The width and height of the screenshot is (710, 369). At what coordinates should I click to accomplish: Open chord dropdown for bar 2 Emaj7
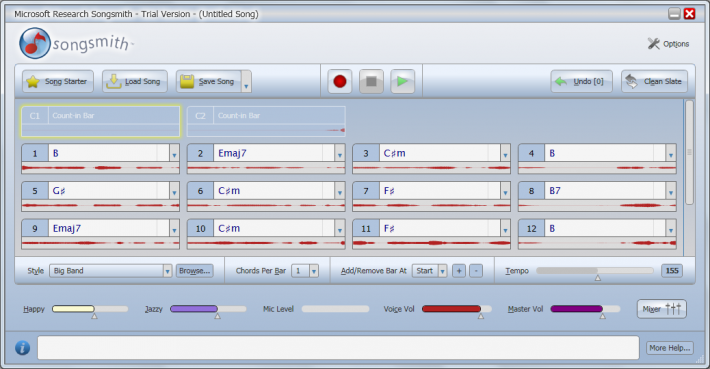point(340,153)
